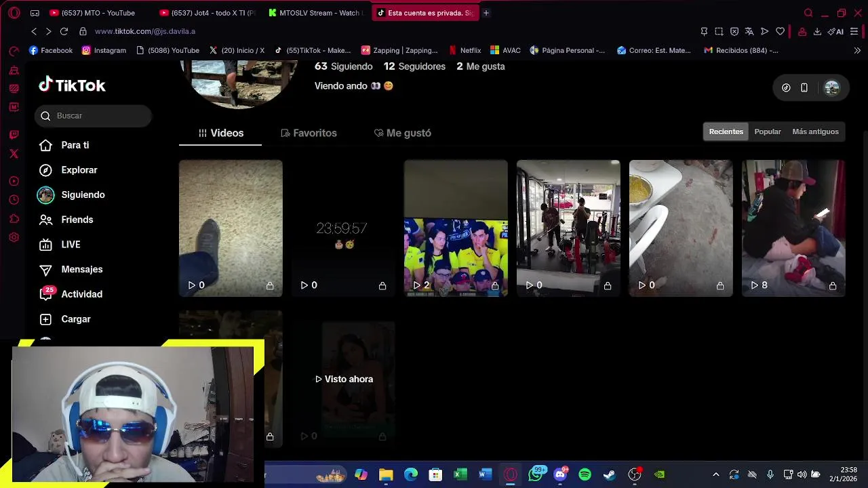
Task: Open the translate page icon
Action: (749, 31)
